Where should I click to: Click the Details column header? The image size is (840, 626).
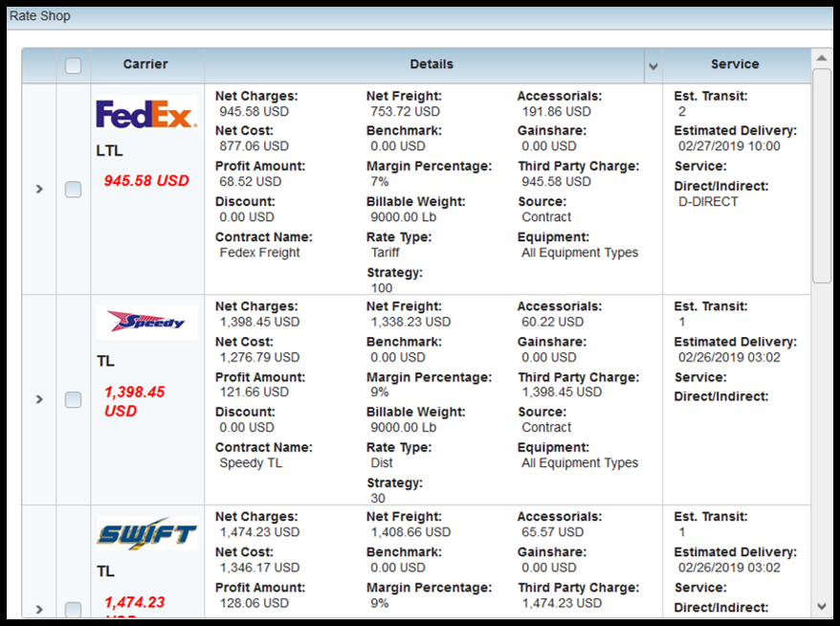click(431, 64)
